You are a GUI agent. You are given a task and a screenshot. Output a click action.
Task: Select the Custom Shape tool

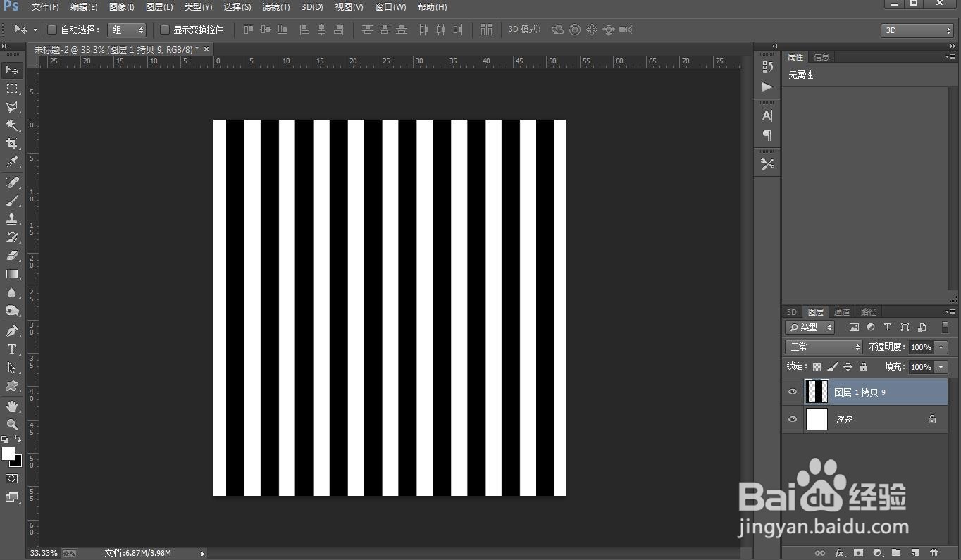(x=12, y=386)
